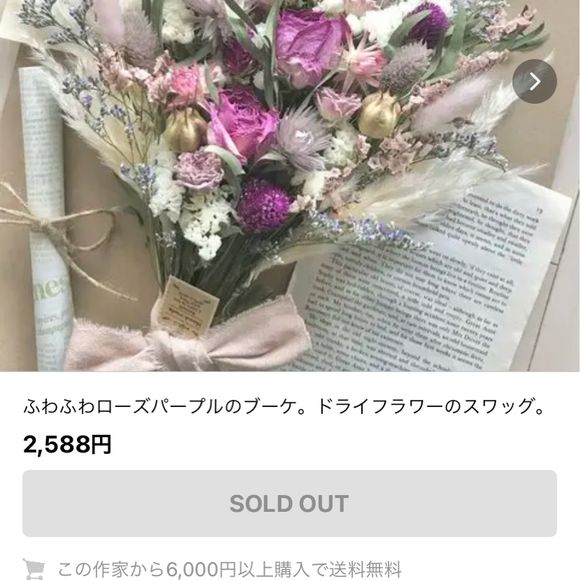The image size is (580, 580).
Task: Open the ふわふわローズパープルのブーケ product title
Action: [284, 406]
